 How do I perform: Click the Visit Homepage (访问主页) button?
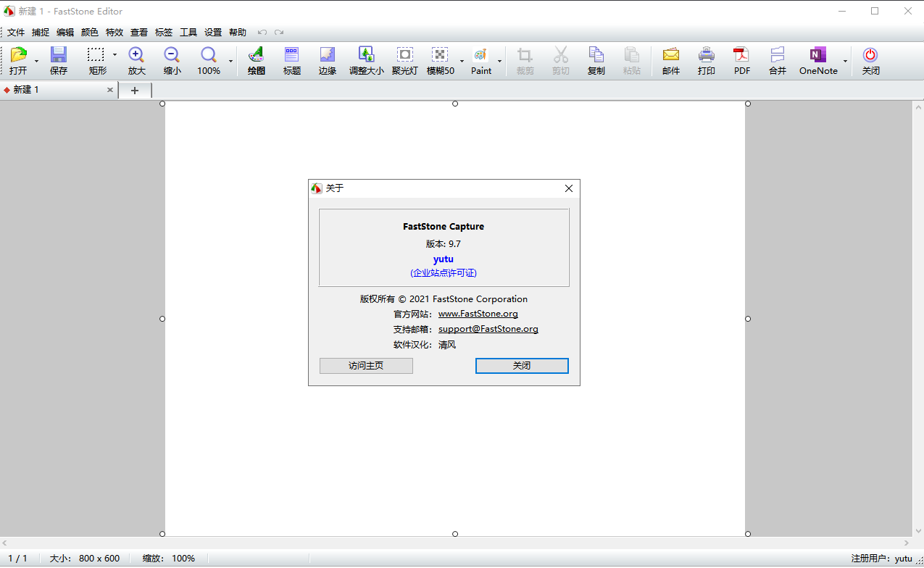click(366, 366)
